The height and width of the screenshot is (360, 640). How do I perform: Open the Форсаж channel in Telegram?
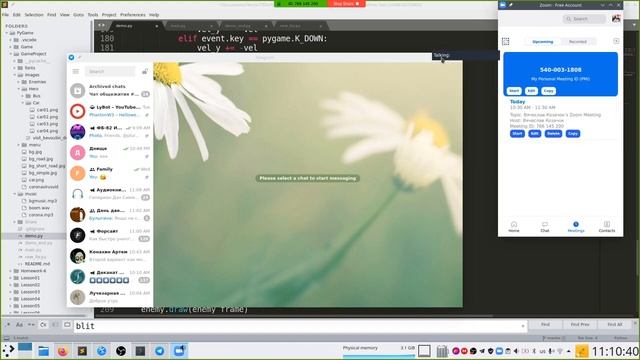click(x=110, y=235)
